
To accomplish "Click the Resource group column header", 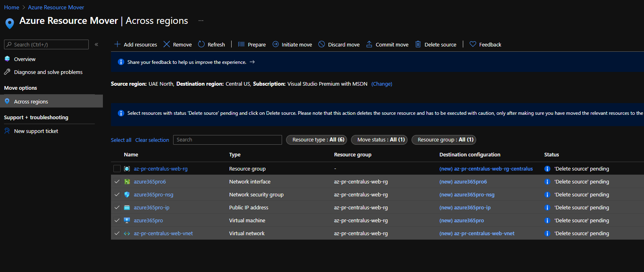I will coord(353,154).
